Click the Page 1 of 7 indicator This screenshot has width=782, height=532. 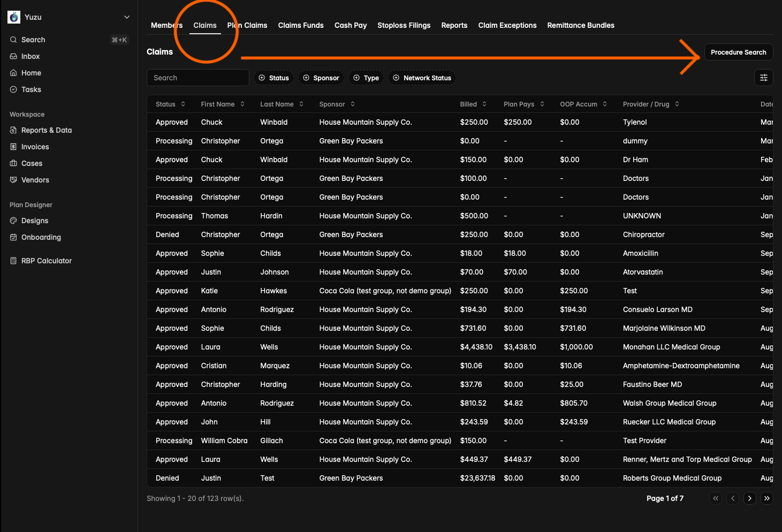(665, 498)
